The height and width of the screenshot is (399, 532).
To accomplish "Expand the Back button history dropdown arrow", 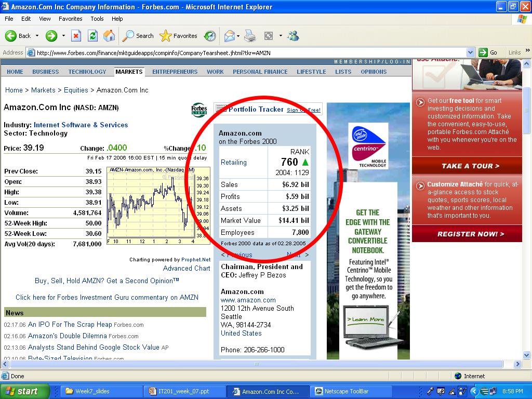I will (x=37, y=36).
